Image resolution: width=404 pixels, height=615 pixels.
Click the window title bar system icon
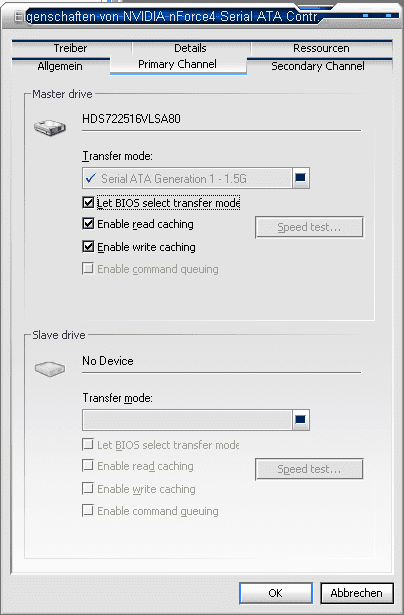pyautogui.click(x=18, y=17)
